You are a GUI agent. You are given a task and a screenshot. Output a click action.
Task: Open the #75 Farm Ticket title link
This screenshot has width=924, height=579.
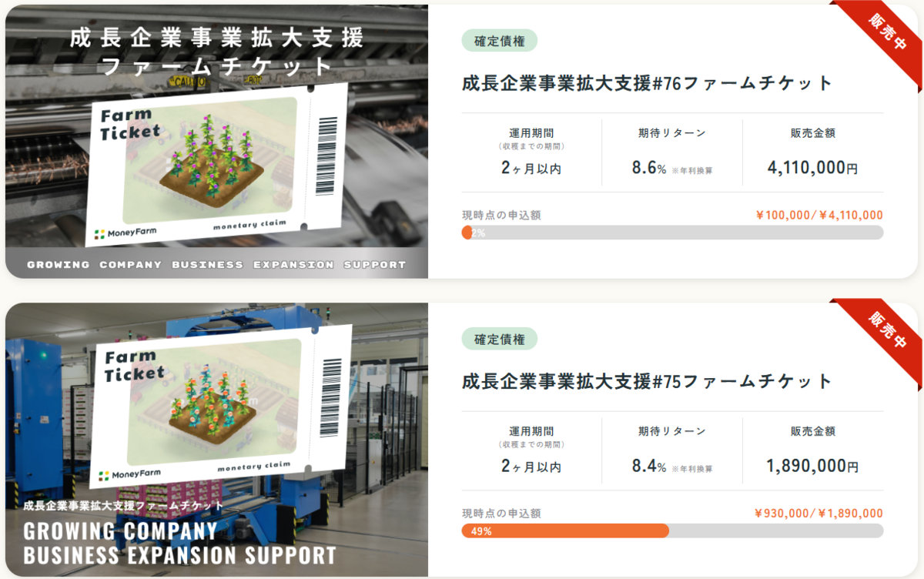coord(648,380)
